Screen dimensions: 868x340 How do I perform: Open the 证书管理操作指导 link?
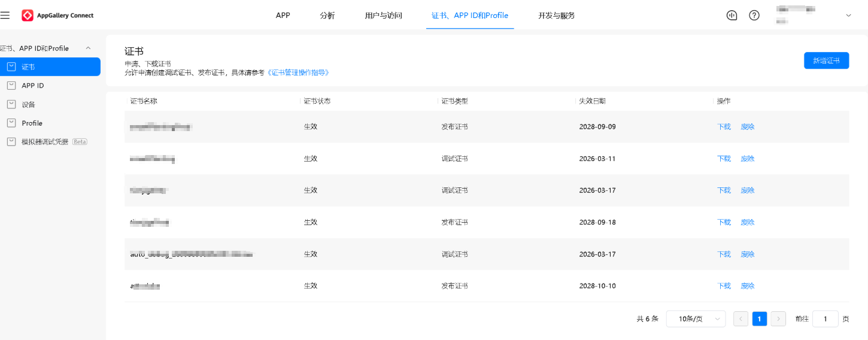298,72
